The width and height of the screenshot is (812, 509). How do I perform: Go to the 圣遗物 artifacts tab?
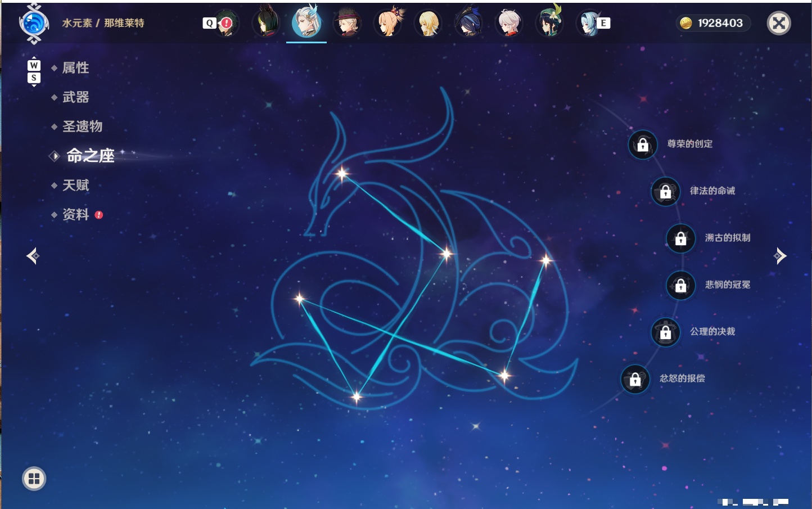(82, 127)
